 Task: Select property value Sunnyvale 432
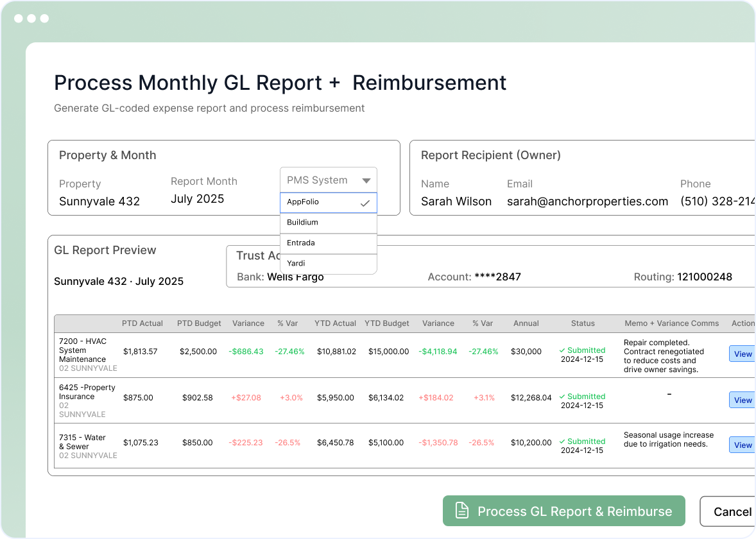point(99,201)
